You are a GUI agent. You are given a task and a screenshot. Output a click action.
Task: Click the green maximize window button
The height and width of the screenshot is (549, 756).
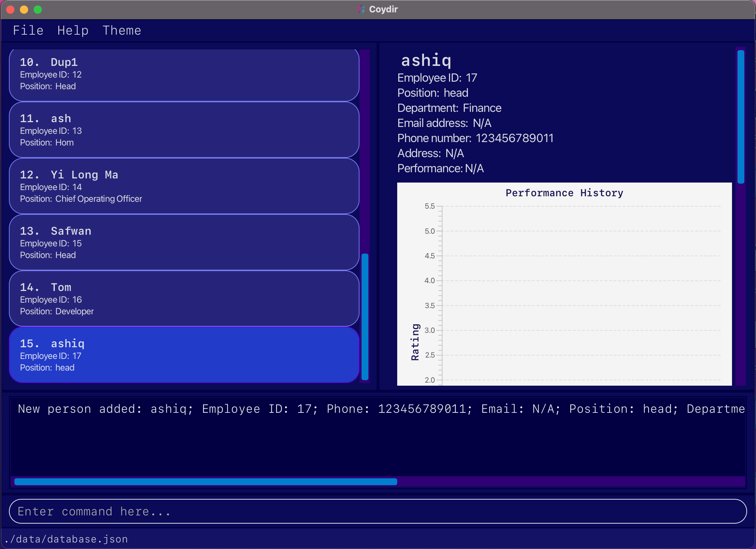click(x=38, y=10)
